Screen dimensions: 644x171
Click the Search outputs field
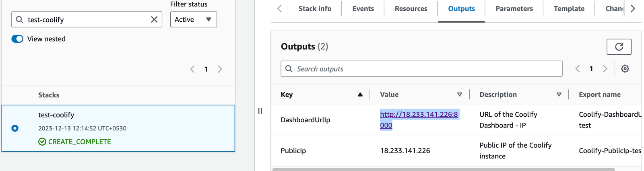point(421,69)
